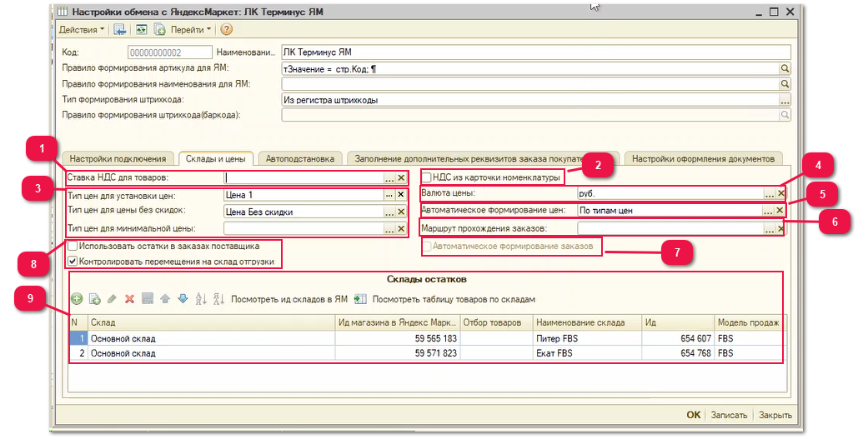Screen dimensions: 868x439
Task: Click magnifier for article formation rule
Action: (785, 68)
